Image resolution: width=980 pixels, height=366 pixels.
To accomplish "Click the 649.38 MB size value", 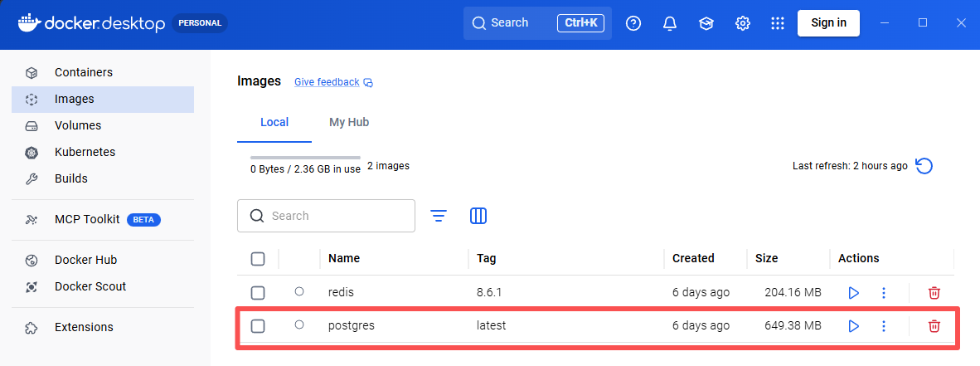I will [793, 325].
